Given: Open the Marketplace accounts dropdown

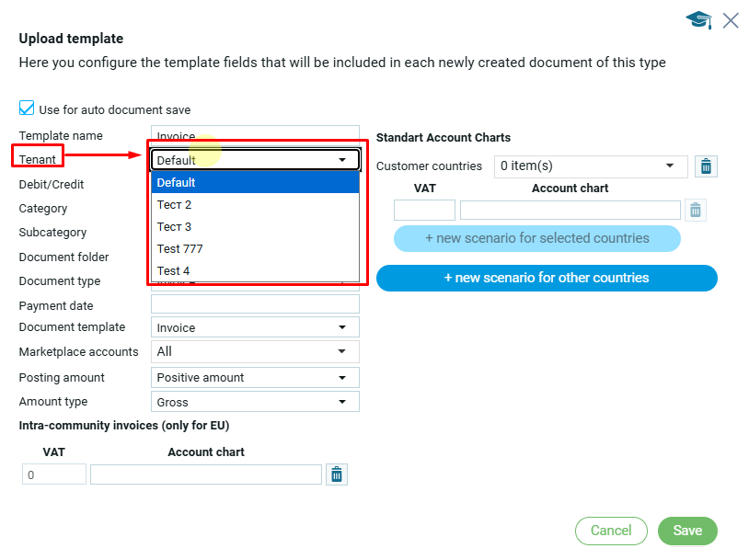Looking at the screenshot, I should (342, 351).
